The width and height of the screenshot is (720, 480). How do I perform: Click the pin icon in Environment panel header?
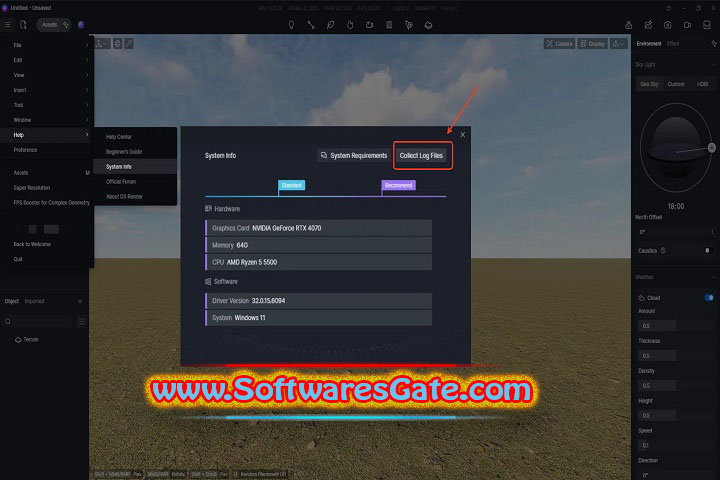tap(714, 44)
